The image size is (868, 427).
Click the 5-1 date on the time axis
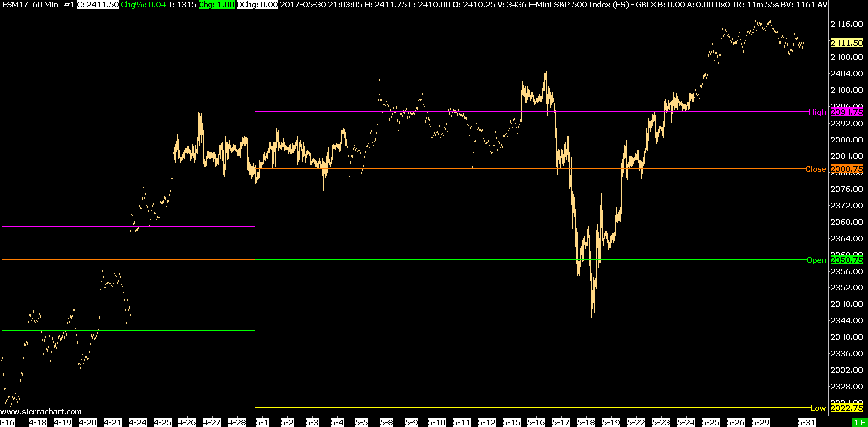coord(262,422)
